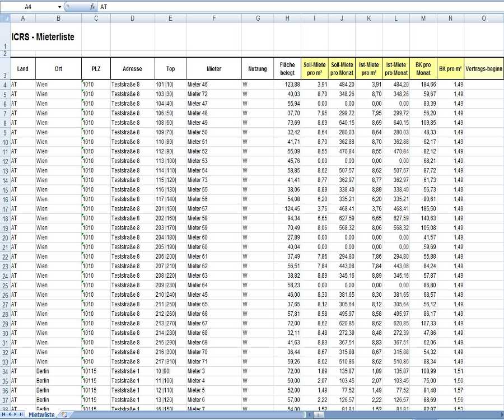Select the cell 201 |150|
This screenshot has height=420, width=504.
coord(170,208)
